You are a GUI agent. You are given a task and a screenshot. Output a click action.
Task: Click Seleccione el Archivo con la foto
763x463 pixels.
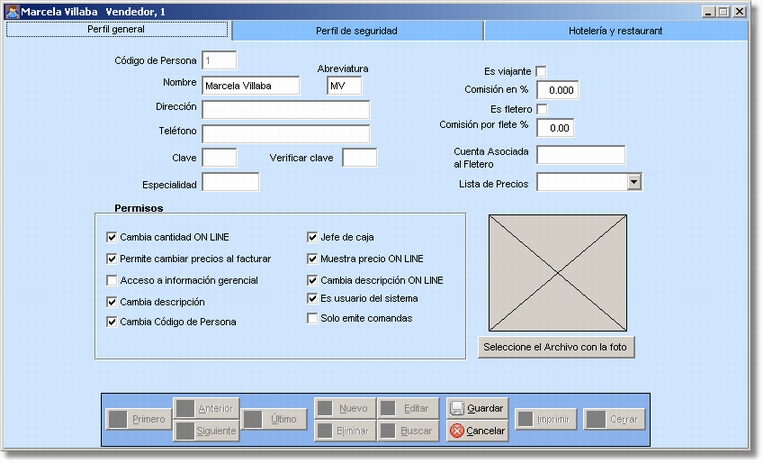(557, 348)
